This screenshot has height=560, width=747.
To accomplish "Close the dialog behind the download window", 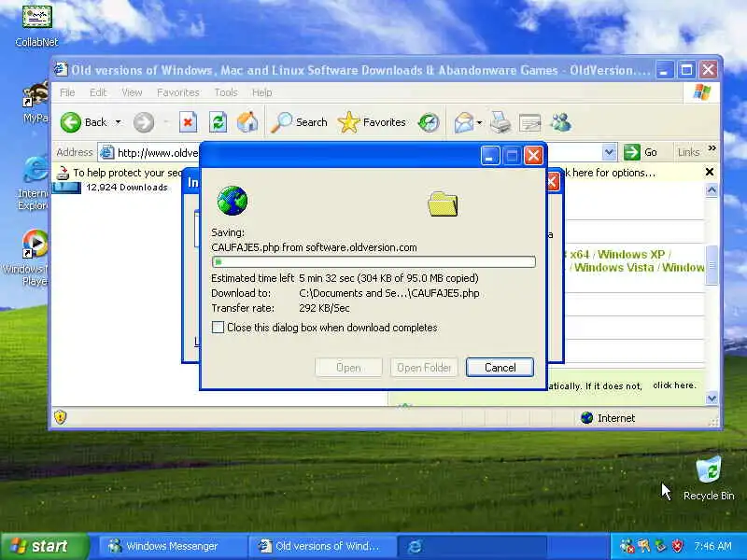I will [x=553, y=181].
